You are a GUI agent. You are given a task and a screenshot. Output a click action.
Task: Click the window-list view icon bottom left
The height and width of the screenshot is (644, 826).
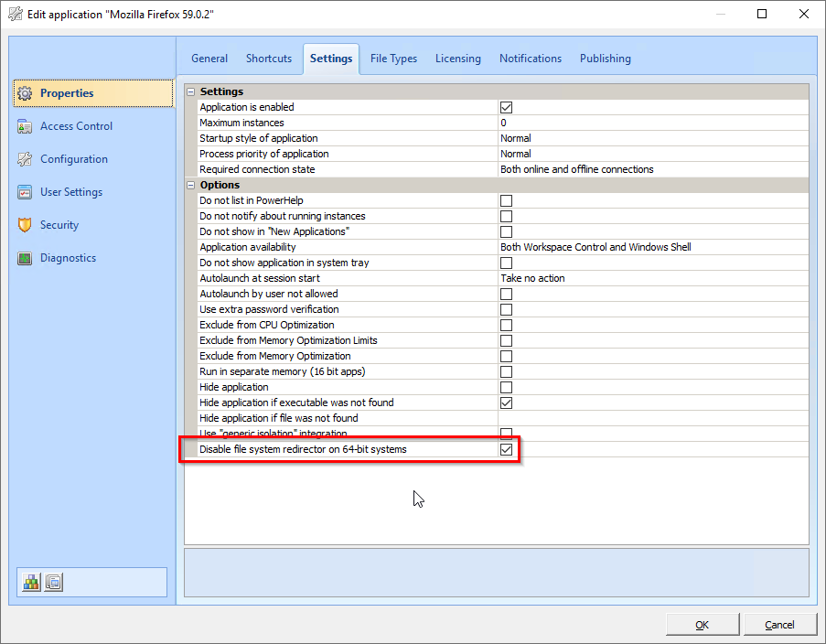(x=52, y=582)
